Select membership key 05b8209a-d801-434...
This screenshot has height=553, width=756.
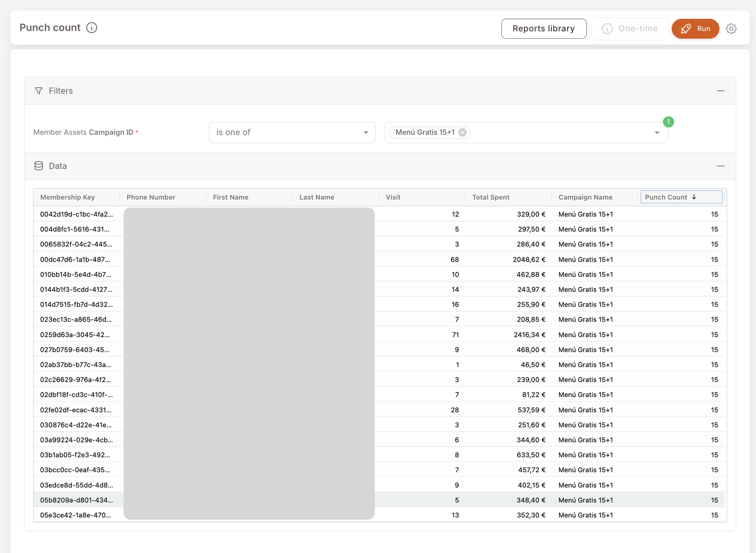pyautogui.click(x=77, y=500)
